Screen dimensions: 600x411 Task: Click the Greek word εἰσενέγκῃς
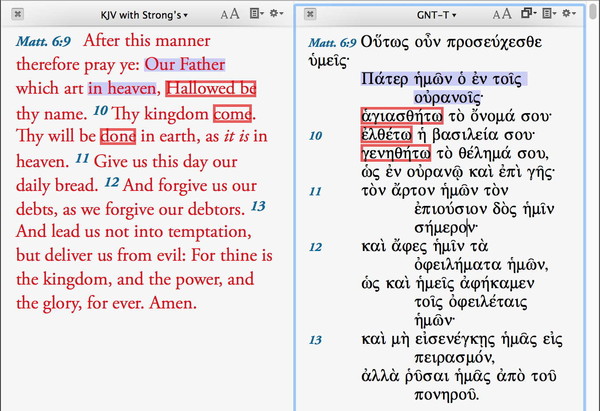(456, 339)
